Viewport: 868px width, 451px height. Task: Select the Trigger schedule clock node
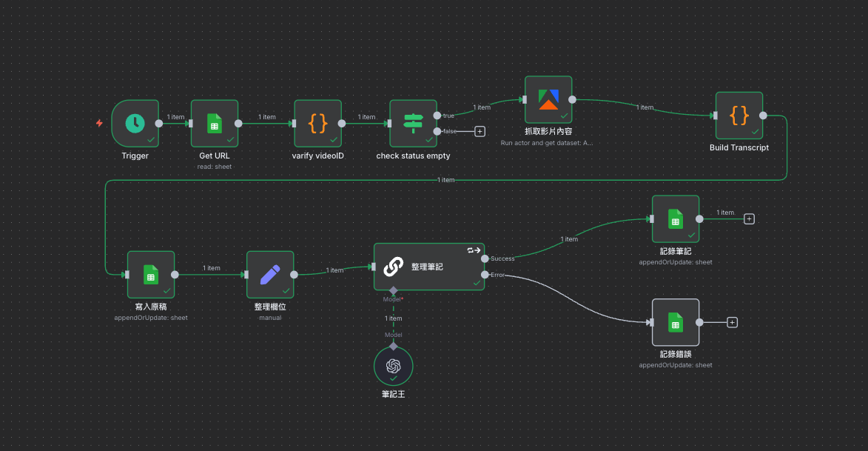coord(135,124)
